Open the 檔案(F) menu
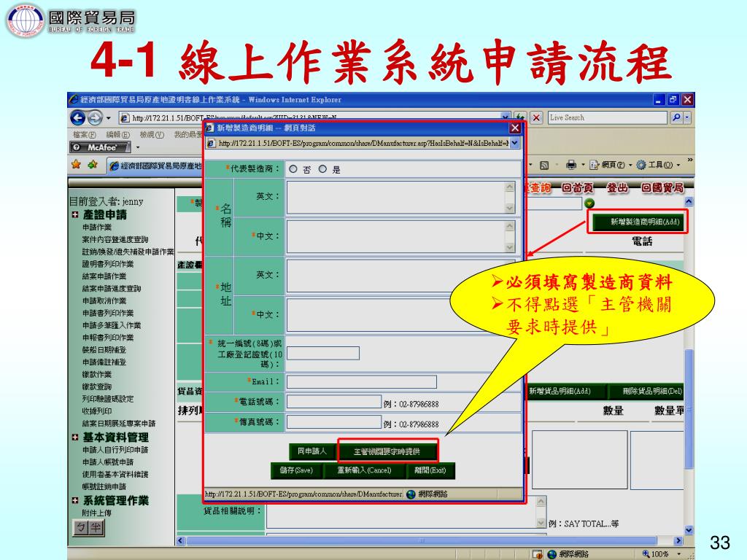The width and height of the screenshot is (747, 560). [85, 135]
